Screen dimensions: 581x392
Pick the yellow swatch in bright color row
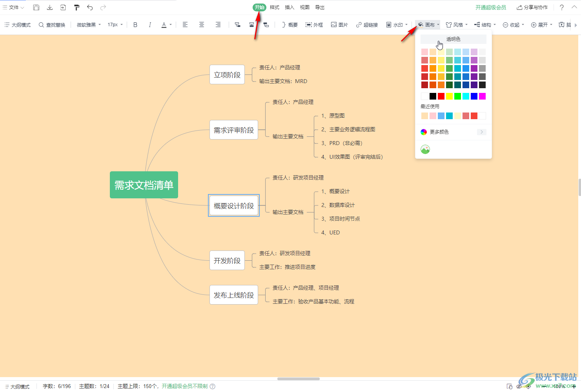pos(449,96)
